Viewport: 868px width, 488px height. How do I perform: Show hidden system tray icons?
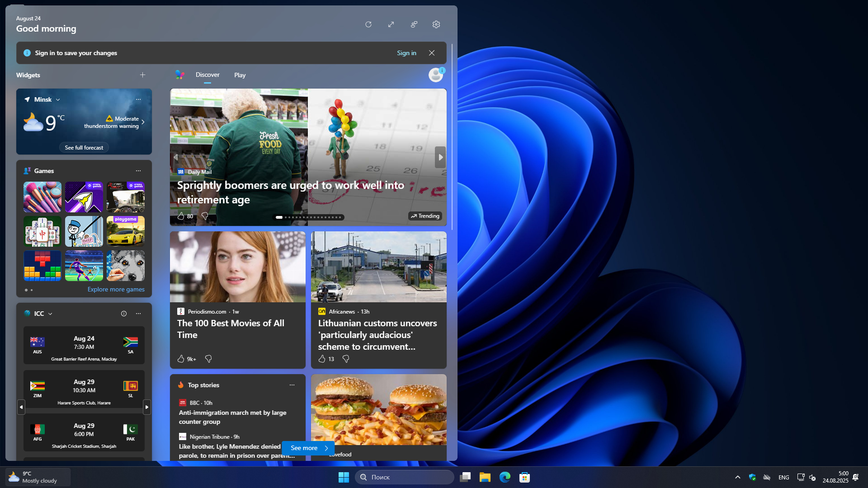738,477
